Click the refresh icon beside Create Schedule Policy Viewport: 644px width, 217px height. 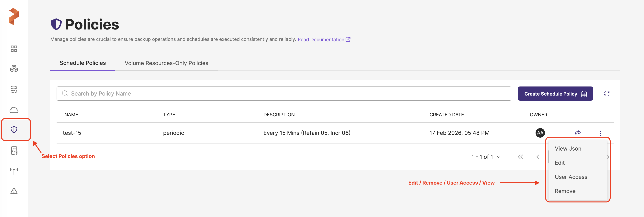(x=606, y=94)
